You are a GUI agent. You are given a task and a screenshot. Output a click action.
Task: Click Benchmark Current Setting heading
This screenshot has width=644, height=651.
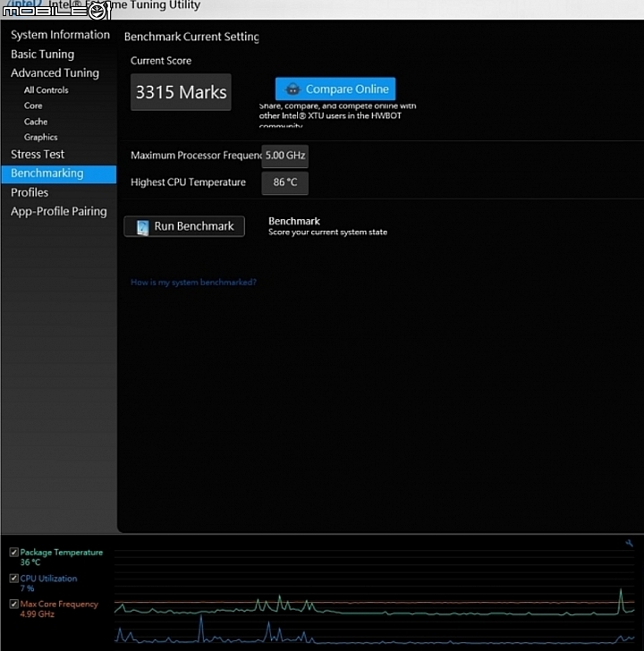(191, 37)
